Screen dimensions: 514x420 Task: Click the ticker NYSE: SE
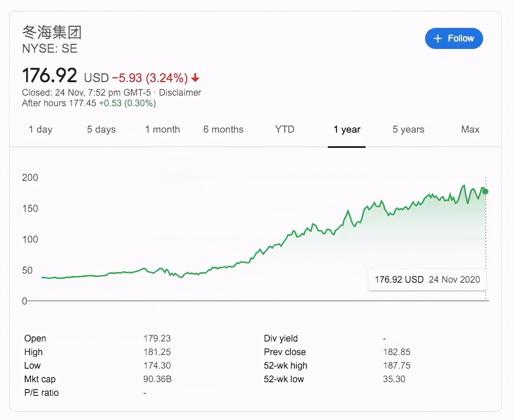coord(50,49)
